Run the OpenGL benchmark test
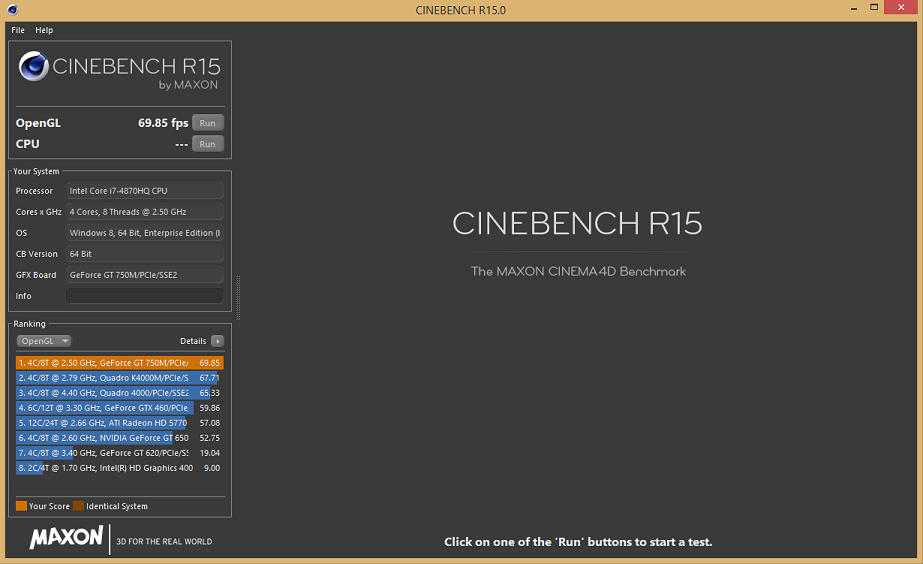The width and height of the screenshot is (923, 564). [x=208, y=123]
